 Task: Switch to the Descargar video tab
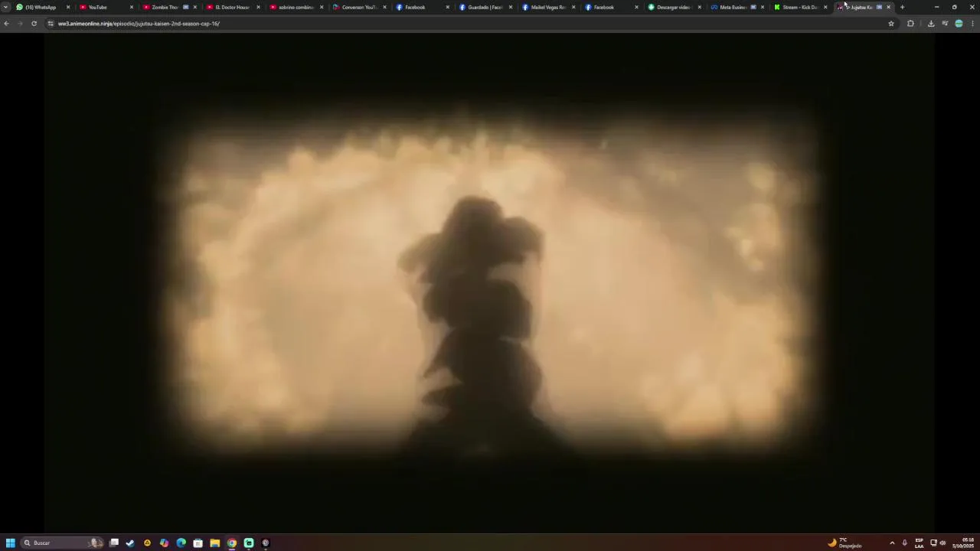click(673, 7)
